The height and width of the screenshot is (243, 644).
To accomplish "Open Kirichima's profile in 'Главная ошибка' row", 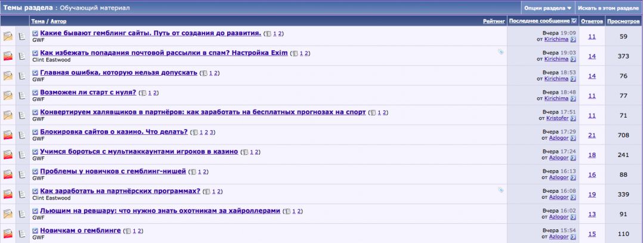I will tap(556, 79).
